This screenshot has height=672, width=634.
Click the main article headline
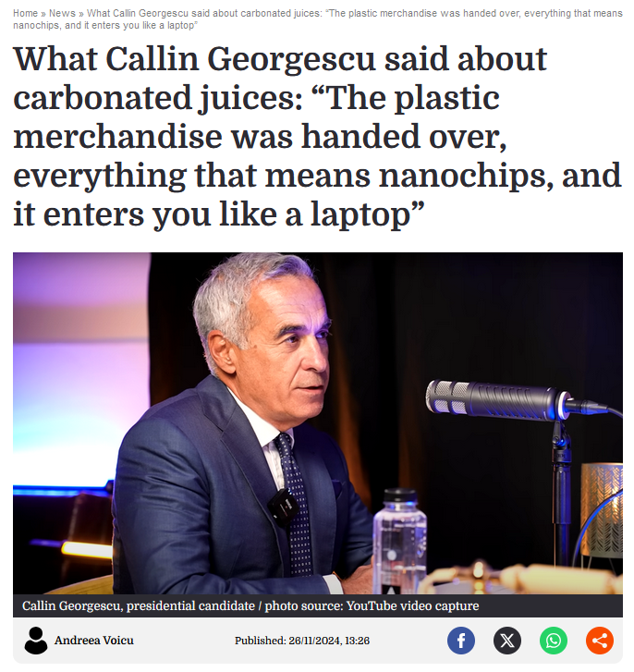317,136
